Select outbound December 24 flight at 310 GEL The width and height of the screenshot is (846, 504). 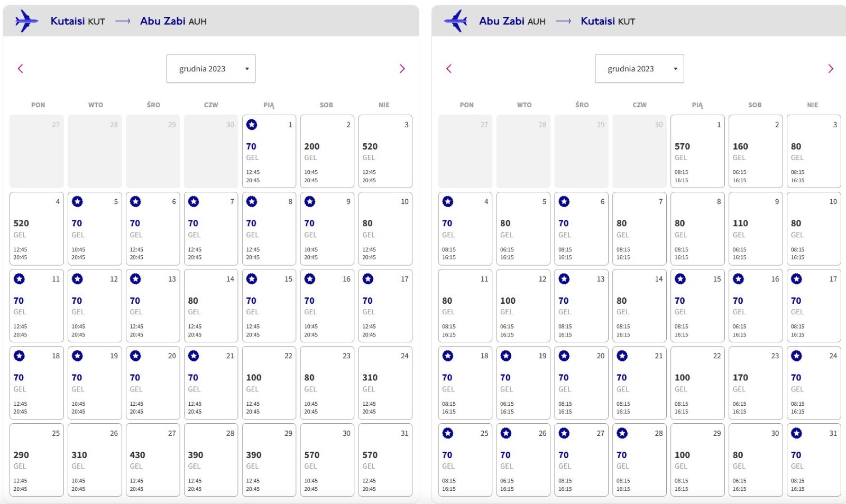tap(385, 383)
